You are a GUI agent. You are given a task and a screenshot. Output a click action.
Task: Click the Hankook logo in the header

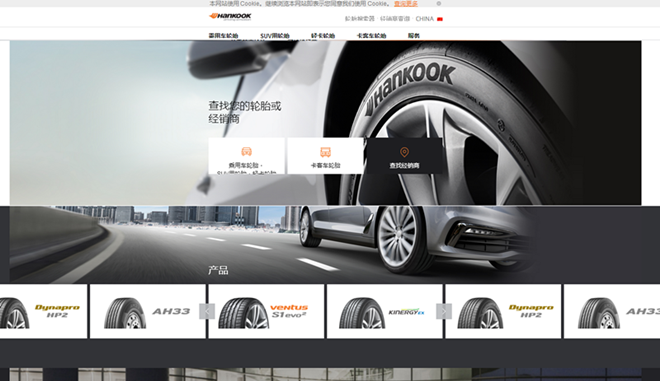coord(230,16)
